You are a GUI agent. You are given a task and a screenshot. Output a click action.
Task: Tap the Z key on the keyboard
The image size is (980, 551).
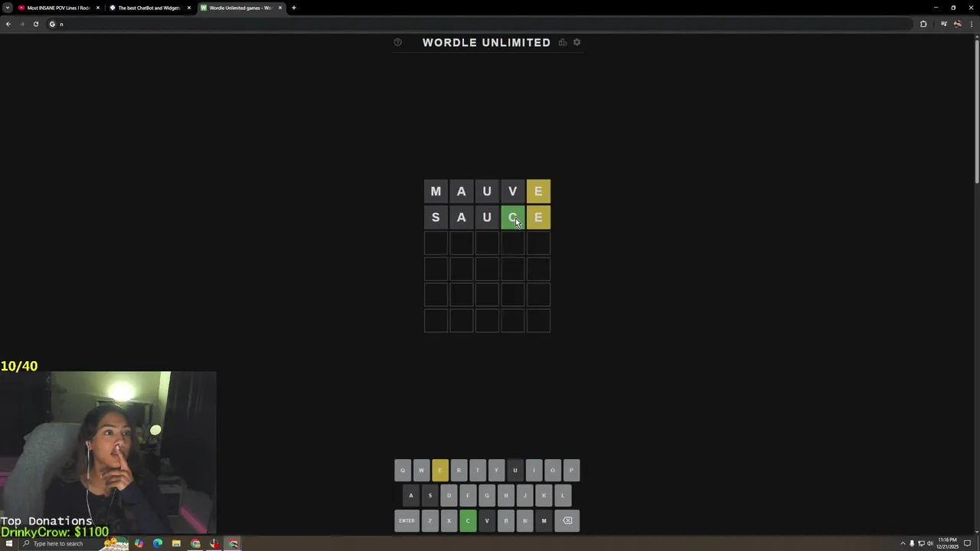click(x=430, y=520)
